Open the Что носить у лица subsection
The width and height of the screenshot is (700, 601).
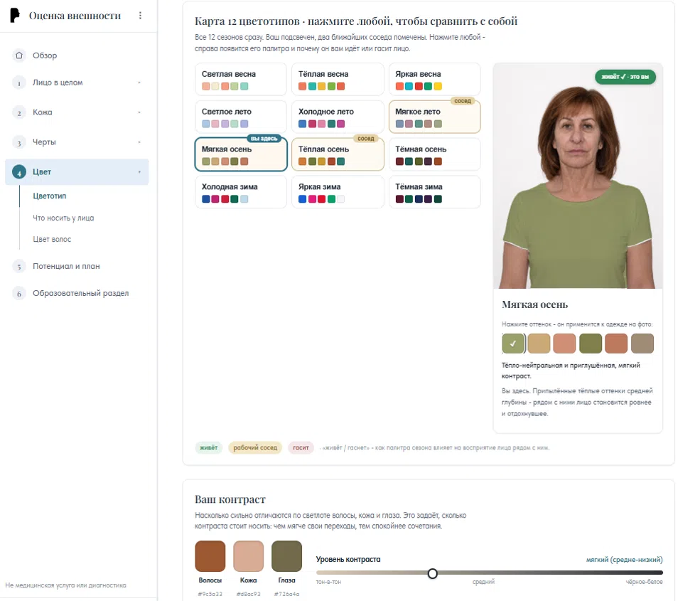pos(63,218)
